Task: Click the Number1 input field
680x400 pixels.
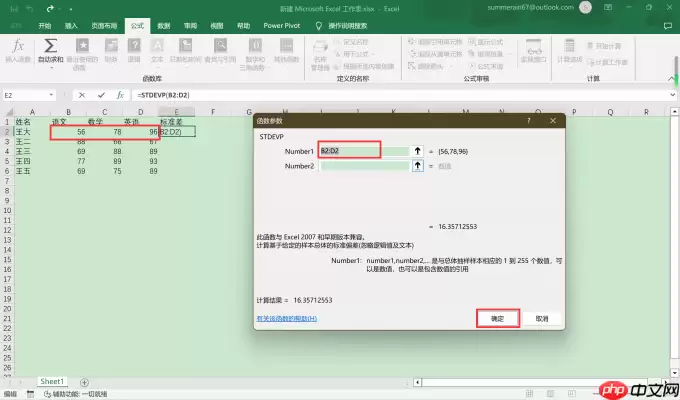Action: (x=364, y=151)
